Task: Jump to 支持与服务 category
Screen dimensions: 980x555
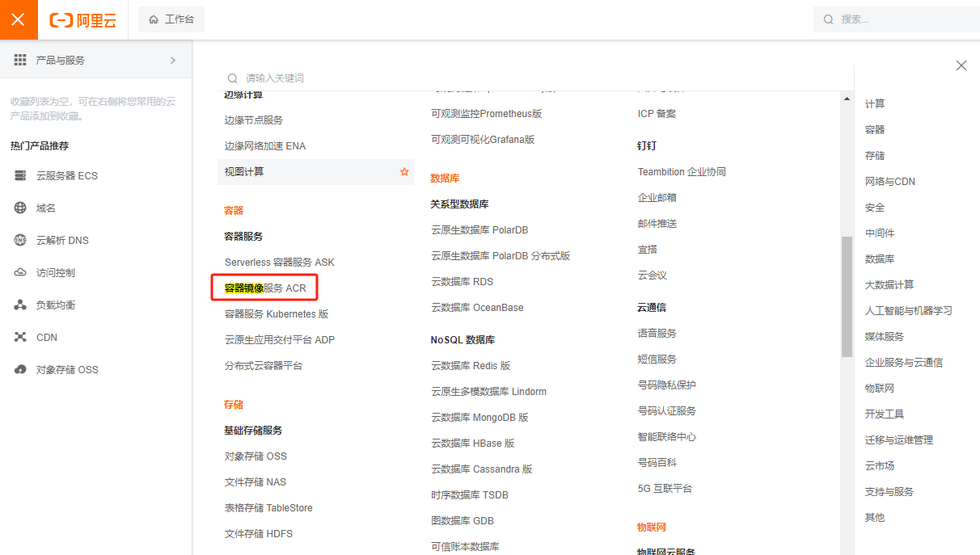Action: (889, 491)
